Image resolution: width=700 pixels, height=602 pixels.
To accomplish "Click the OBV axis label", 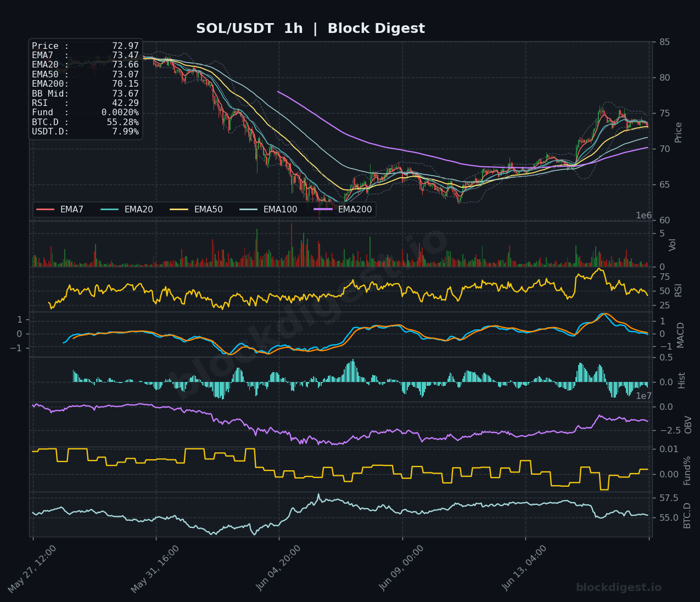I will [x=688, y=425].
